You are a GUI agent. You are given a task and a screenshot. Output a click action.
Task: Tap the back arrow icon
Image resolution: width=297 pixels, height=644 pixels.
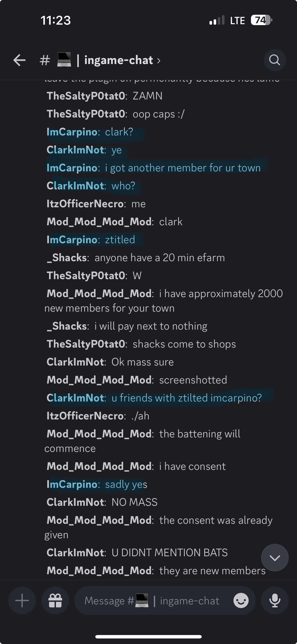click(19, 60)
